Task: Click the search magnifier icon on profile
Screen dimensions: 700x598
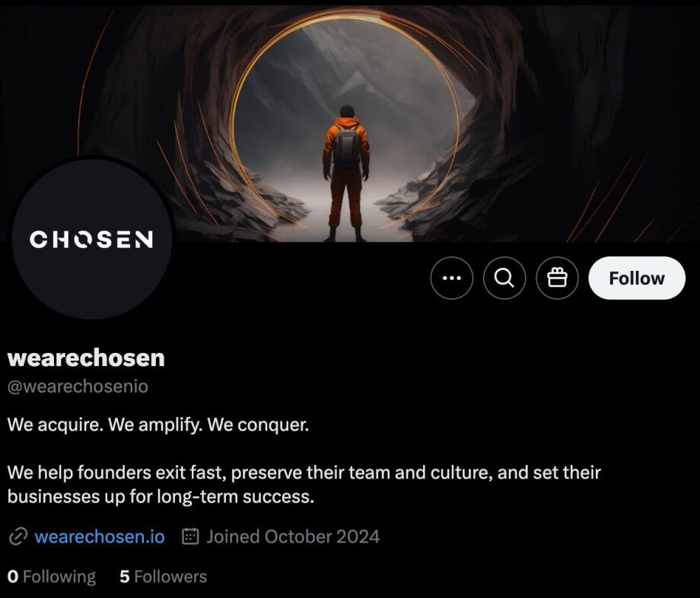Action: tap(504, 278)
